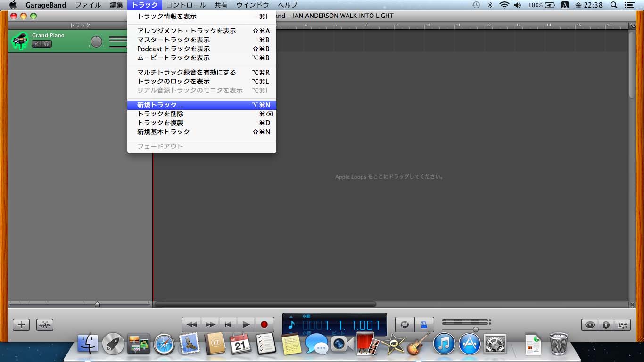Solo the Grand Piano track with headphones button
Viewport: 644px width, 362px height.
click(x=47, y=44)
